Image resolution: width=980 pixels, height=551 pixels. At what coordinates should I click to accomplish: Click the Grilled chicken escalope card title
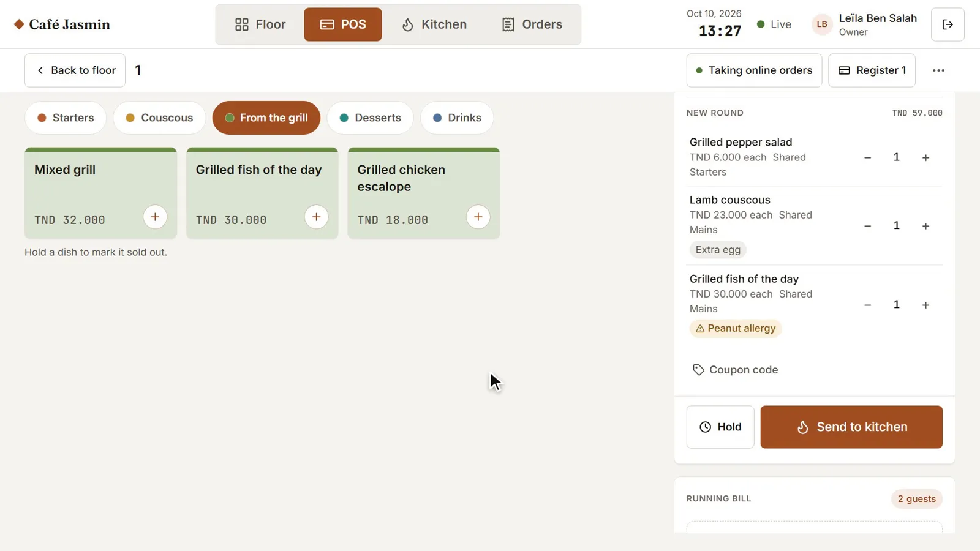(x=401, y=178)
